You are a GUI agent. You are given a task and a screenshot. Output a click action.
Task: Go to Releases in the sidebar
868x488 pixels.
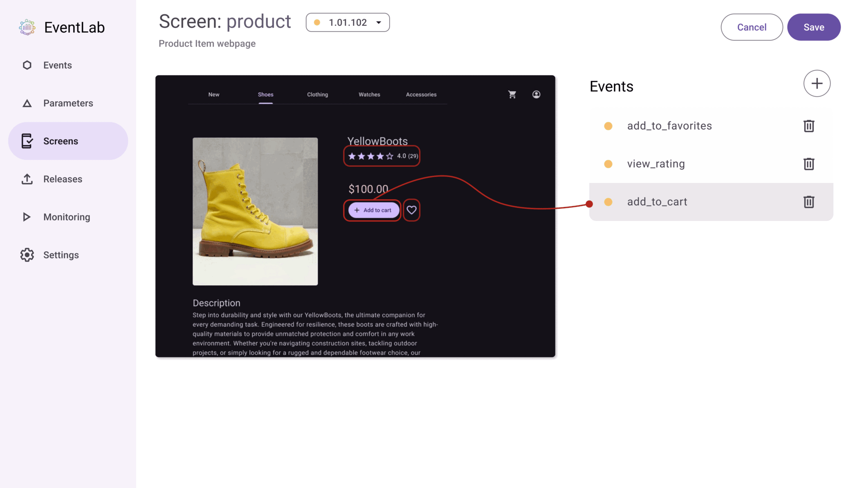tap(68, 179)
